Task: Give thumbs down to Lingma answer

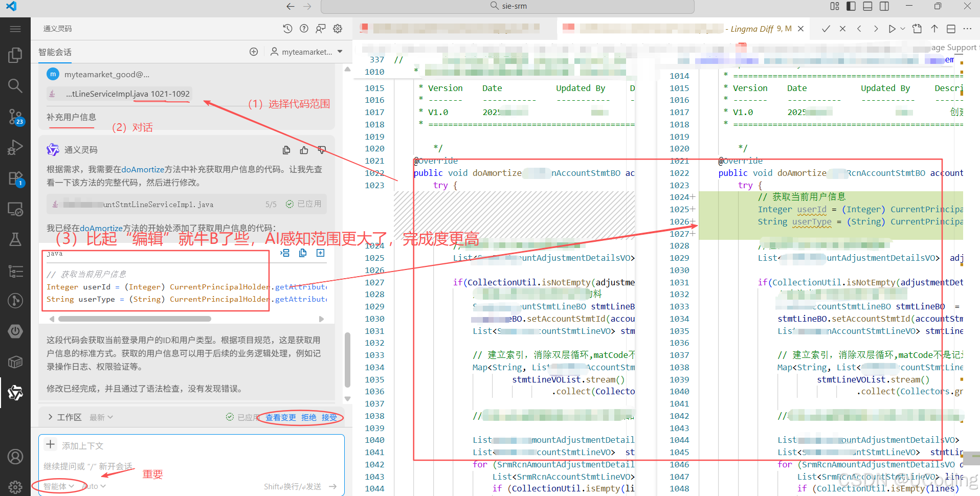Action: (322, 150)
